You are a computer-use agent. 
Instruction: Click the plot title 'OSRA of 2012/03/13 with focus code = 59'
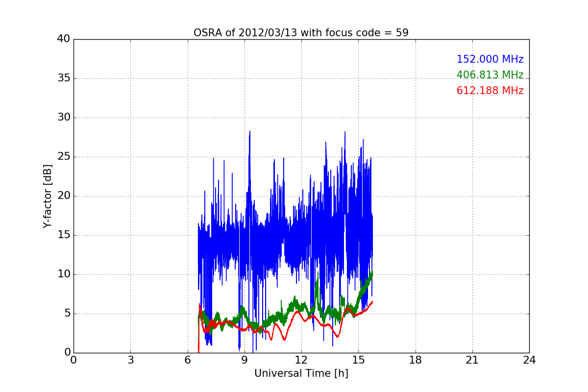tap(301, 33)
